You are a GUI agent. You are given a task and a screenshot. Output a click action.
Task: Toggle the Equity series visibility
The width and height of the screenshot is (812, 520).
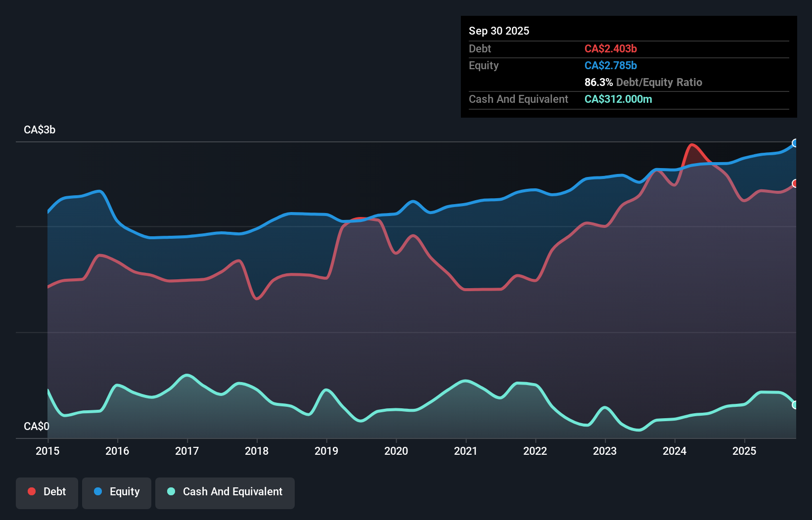[x=116, y=491]
